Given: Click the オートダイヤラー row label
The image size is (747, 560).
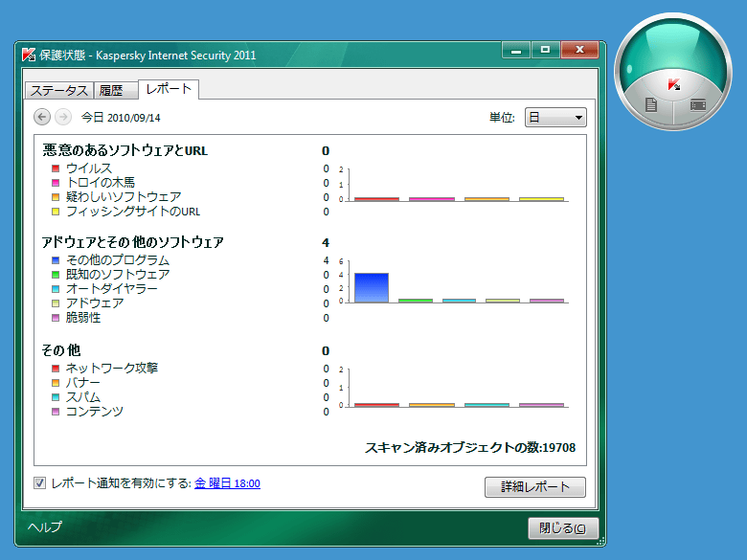Looking at the screenshot, I should (111, 288).
